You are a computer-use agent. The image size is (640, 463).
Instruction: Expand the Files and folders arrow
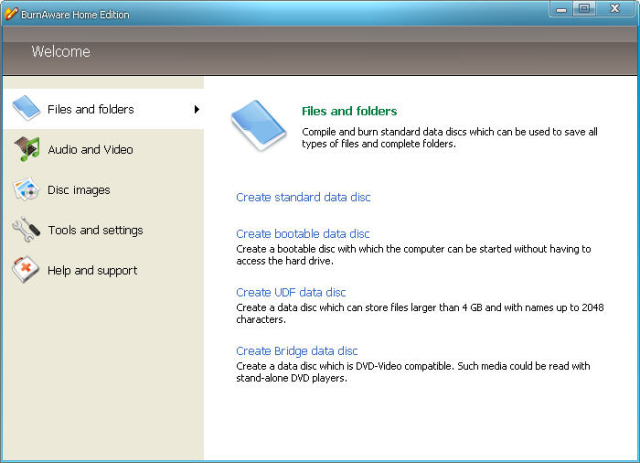(197, 109)
